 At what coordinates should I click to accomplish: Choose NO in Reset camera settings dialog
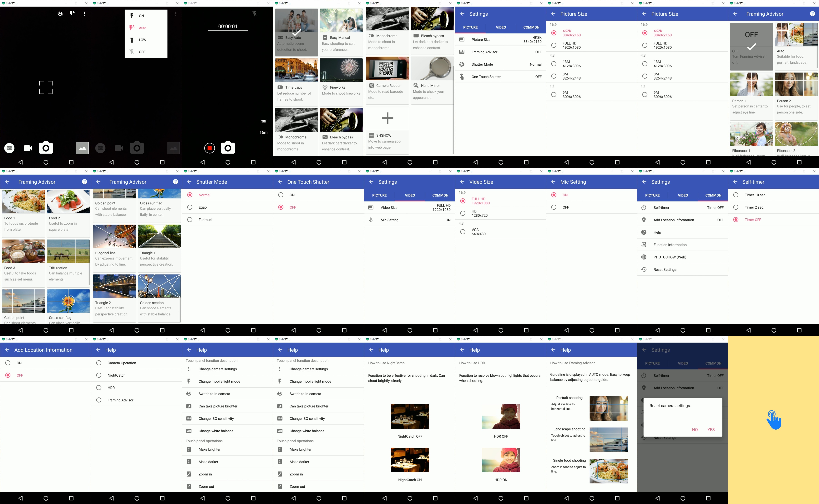pos(695,430)
